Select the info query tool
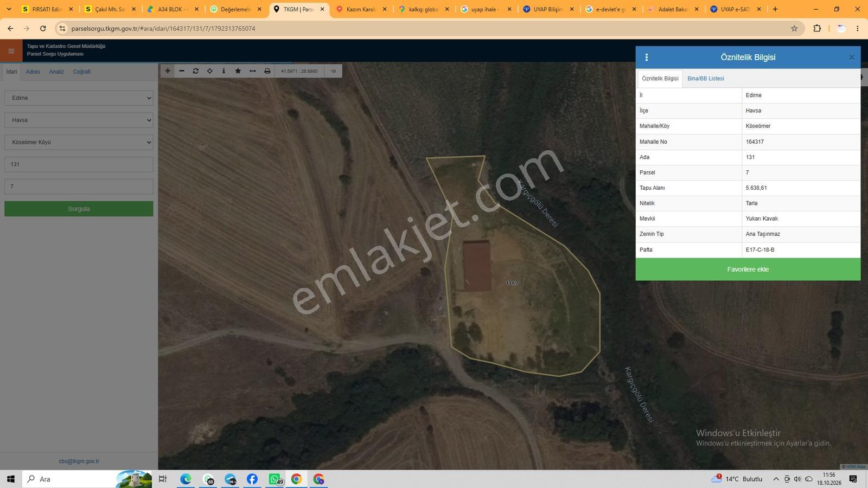Screen dimensions: 868x488 click(224, 71)
